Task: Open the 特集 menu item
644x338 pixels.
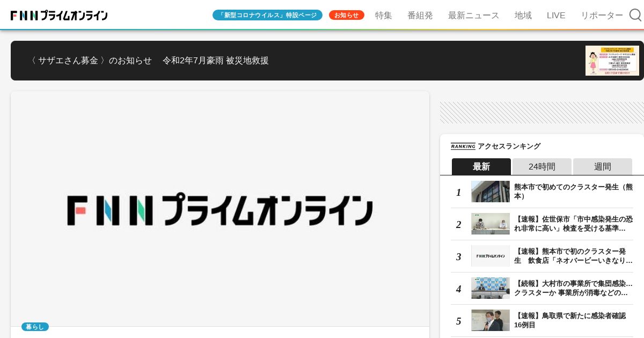Action: point(384,16)
